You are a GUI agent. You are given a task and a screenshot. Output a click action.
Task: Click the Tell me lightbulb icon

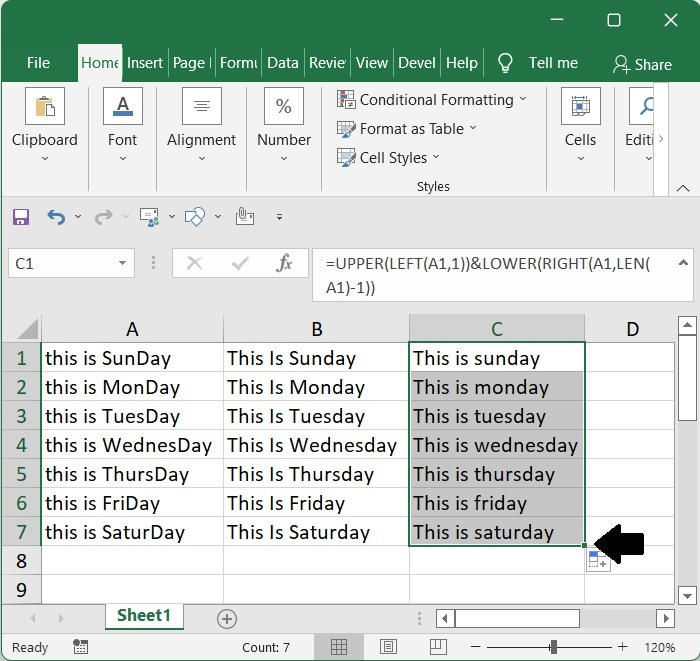point(505,63)
